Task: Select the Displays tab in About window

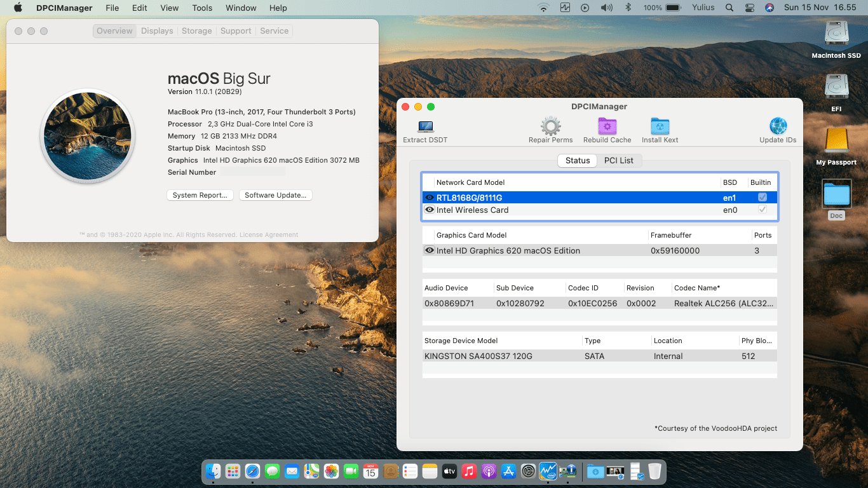Action: pos(156,30)
